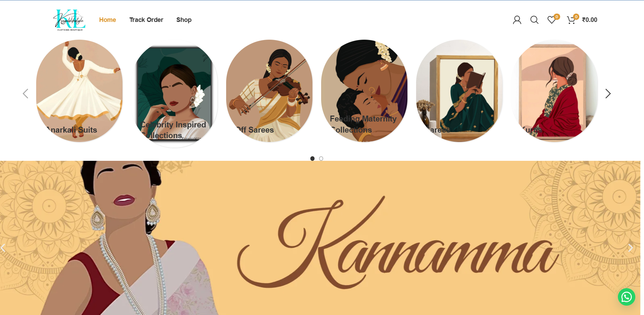Screen dimensions: 644x315
Task: Show previous category carousel items
Action: coord(25,94)
